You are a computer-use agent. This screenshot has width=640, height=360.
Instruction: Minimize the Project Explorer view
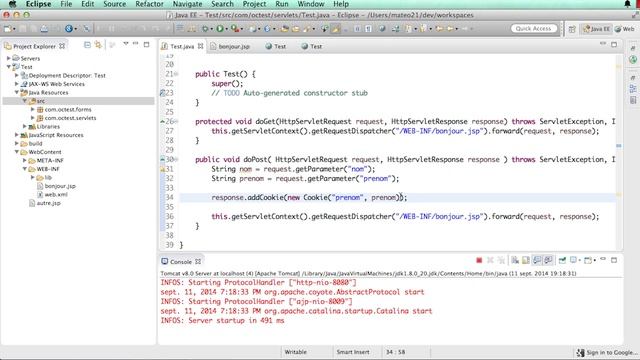136,44
